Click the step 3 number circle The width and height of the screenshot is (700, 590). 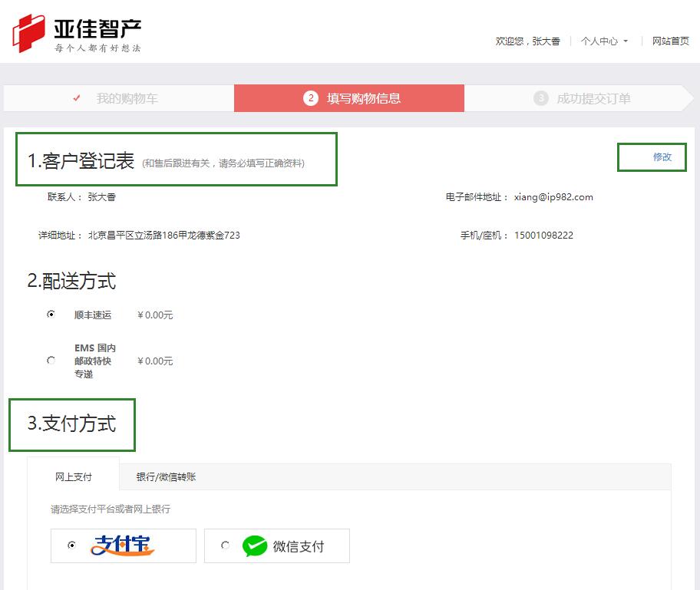[541, 98]
